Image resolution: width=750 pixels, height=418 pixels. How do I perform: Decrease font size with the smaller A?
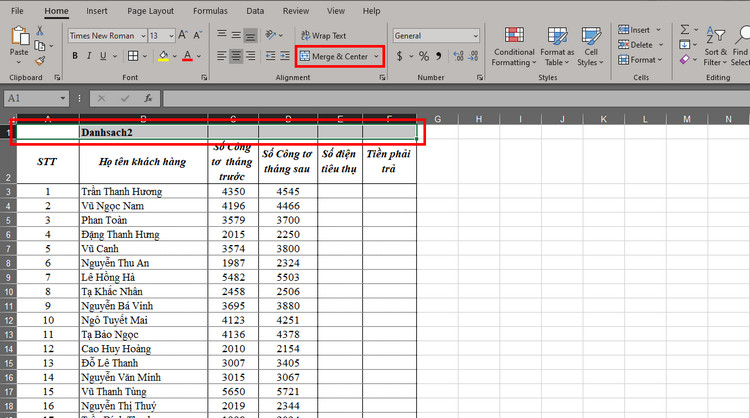point(198,35)
